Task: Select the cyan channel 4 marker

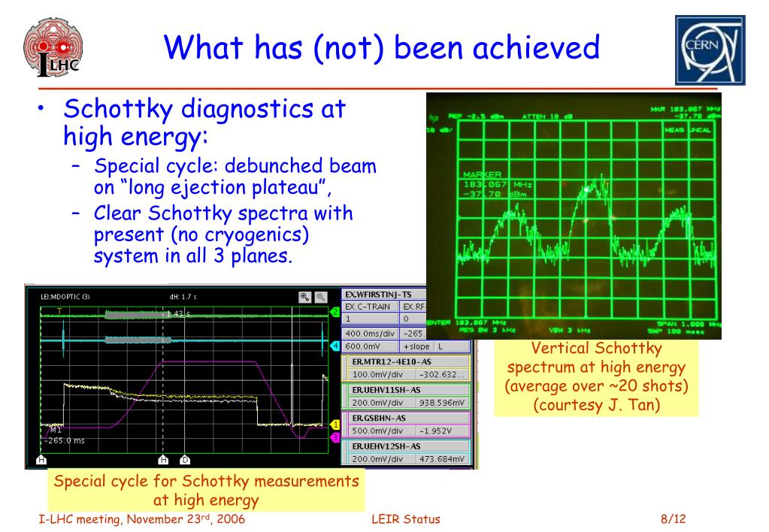Action: [x=335, y=346]
